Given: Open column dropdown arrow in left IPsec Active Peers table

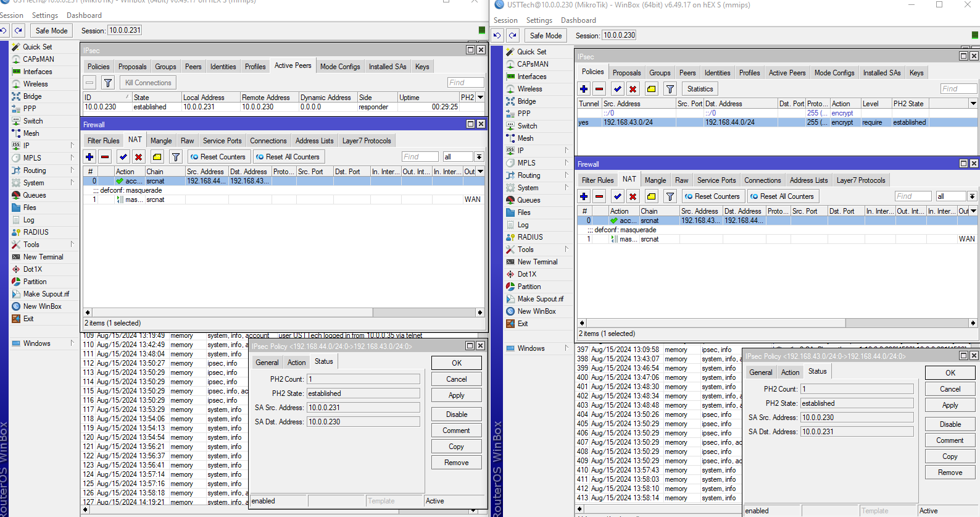Looking at the screenshot, I should [x=480, y=98].
